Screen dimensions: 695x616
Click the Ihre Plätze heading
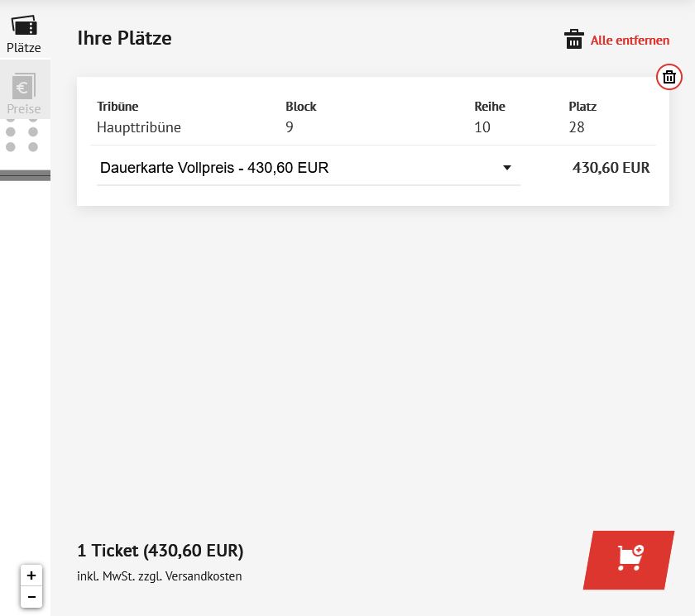125,38
